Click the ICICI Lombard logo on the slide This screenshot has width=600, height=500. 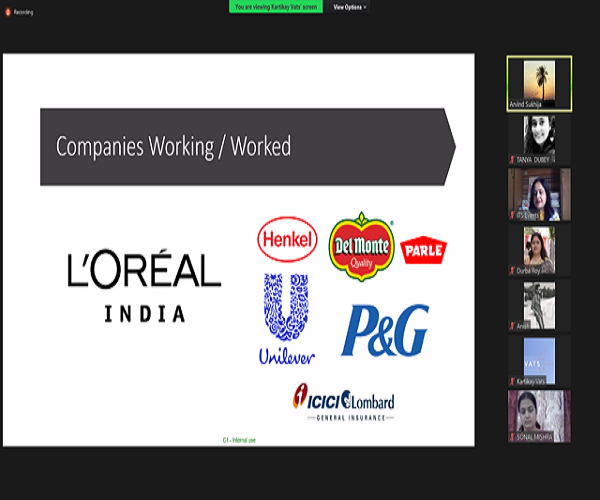[344, 402]
